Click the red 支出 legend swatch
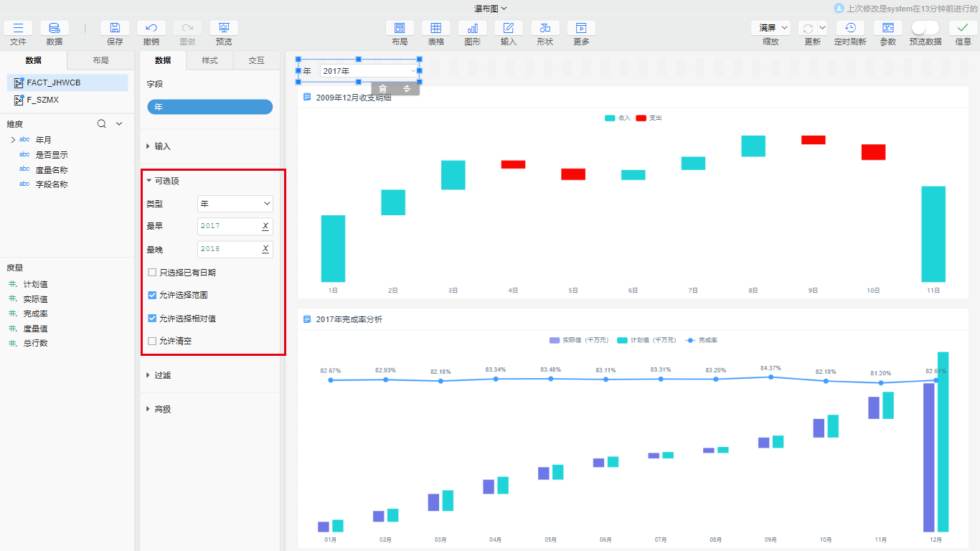The image size is (980, 551). 641,118
